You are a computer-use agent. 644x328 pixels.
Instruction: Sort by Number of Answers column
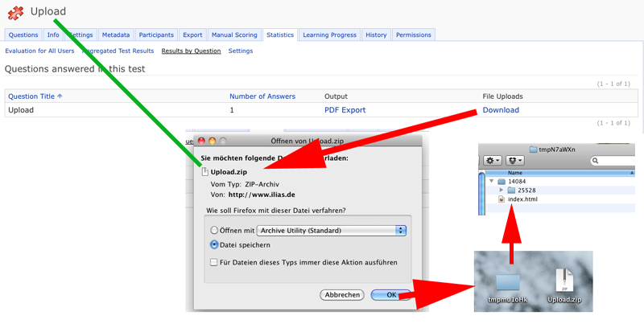click(262, 96)
